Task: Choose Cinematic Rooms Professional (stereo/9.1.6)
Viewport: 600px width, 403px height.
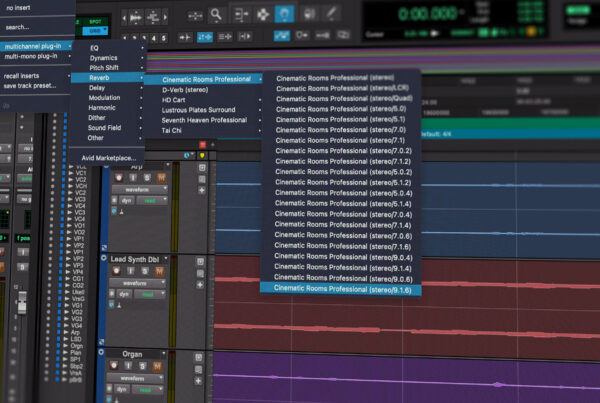Action: (341, 289)
